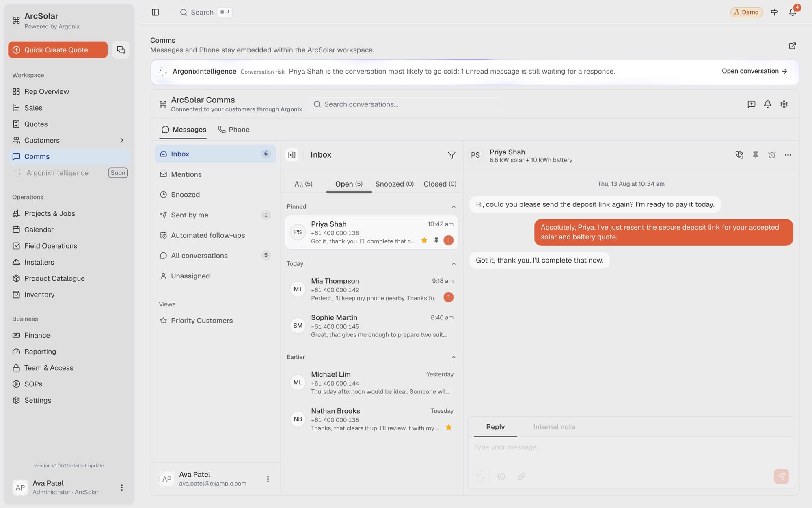The image size is (812, 508).
Task: Open emoji picker in reply box
Action: click(x=501, y=476)
